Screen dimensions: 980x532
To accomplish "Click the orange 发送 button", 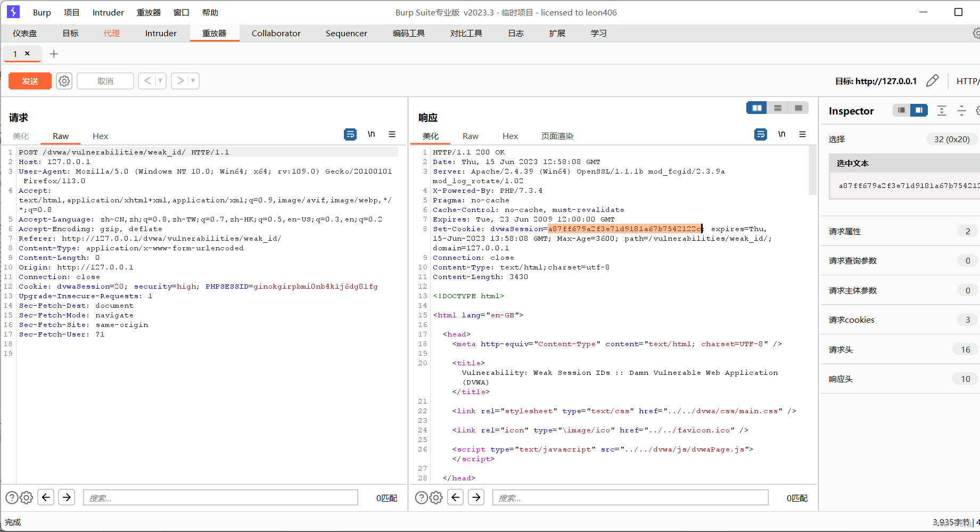I will coord(30,81).
